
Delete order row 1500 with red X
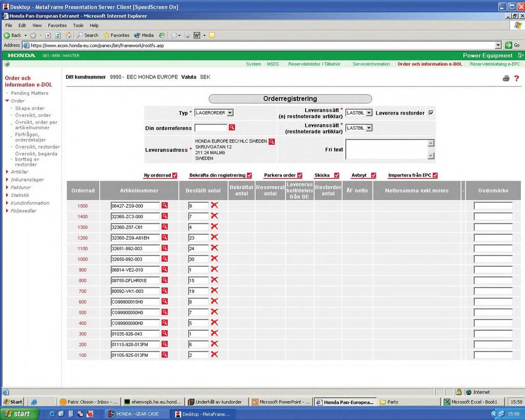point(214,205)
